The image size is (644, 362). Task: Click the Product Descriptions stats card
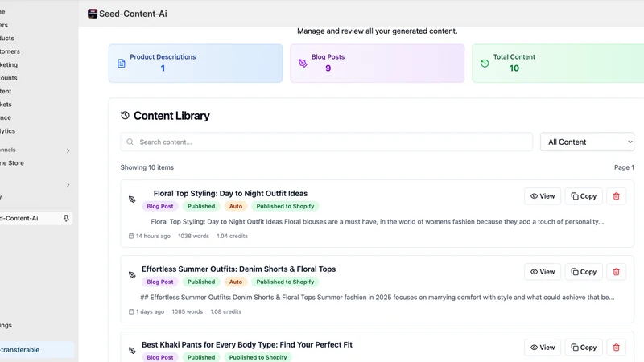pos(196,64)
